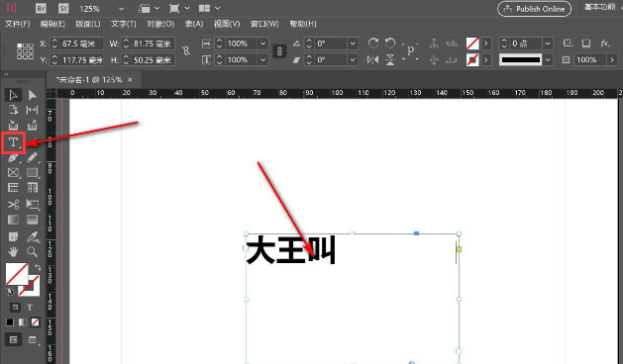Viewport: 623px width, 364px height.
Task: Select the Vertical Grid tool
Action: 32,188
